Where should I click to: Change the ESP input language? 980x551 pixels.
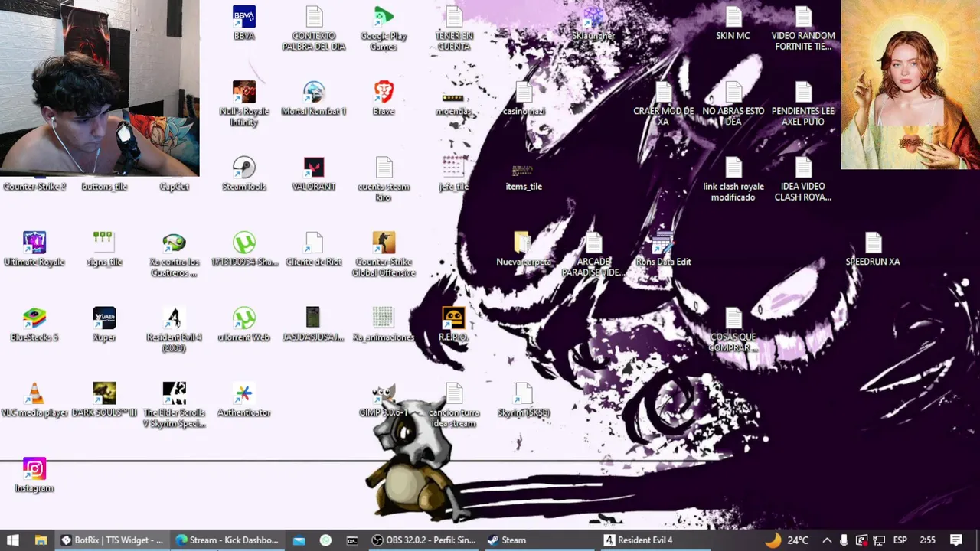click(x=900, y=540)
